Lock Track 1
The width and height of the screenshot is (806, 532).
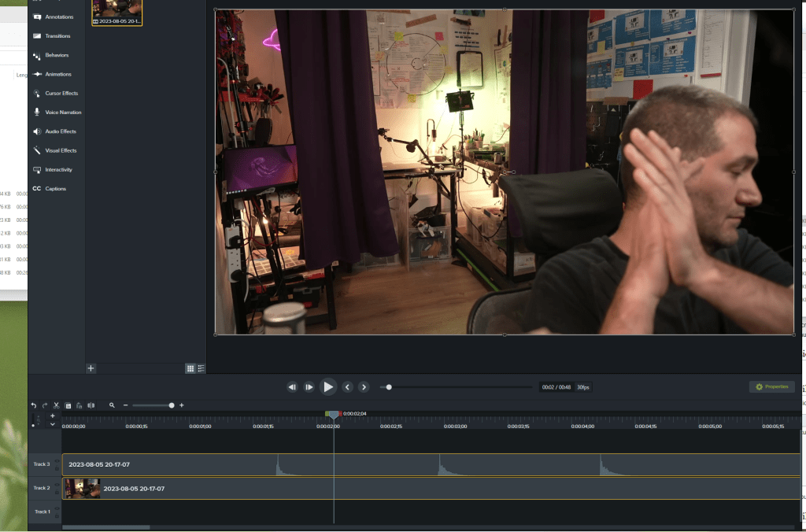(57, 515)
